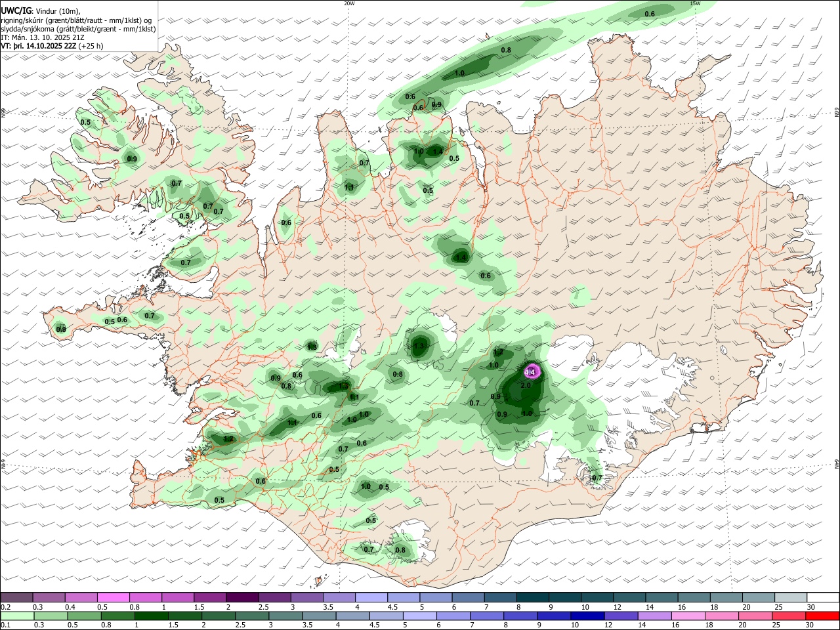Click the 'Vindur (10m),' text
This screenshot has height=630, width=840.
pyautogui.click(x=58, y=11)
